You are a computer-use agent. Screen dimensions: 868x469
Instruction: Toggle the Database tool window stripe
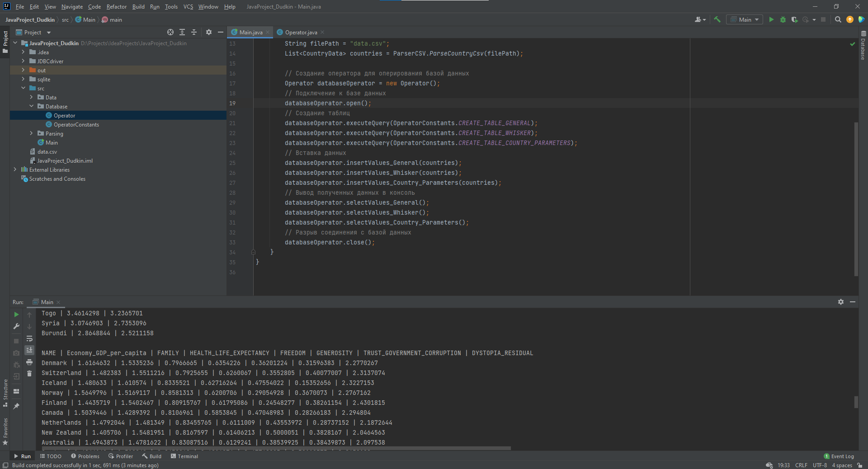[x=863, y=46]
